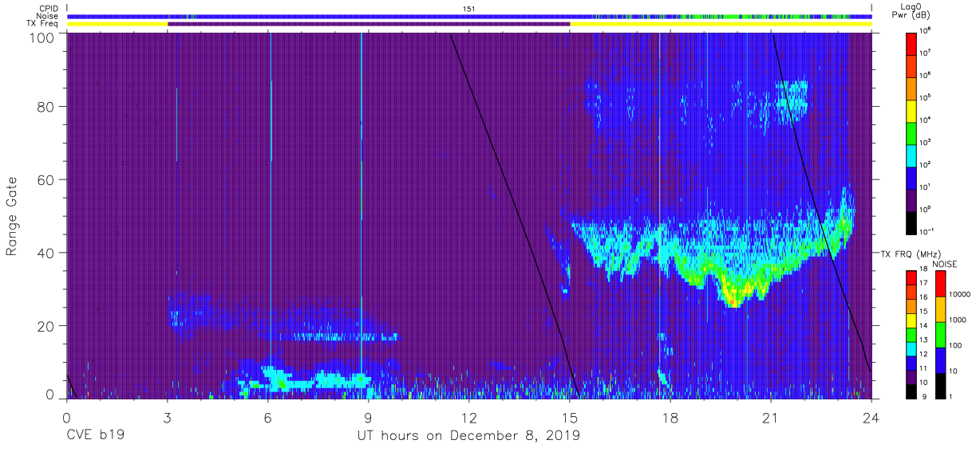Click the green 100–1000 NOISE legend swatch
Viewport: 980px width, 452px height.
pos(940,334)
